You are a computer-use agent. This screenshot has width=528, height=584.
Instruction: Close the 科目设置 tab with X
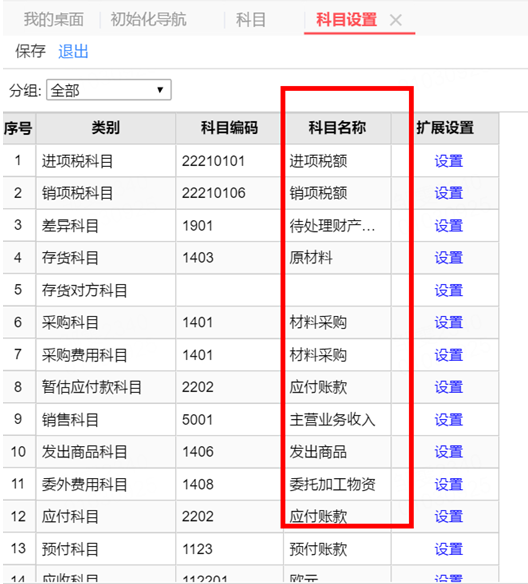[395, 20]
